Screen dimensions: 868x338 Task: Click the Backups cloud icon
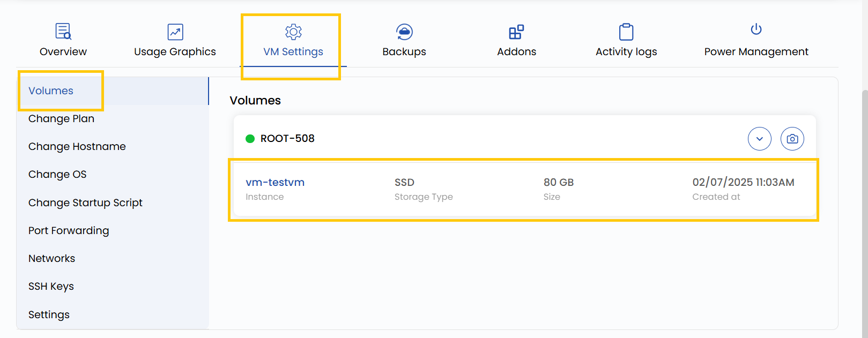point(404,32)
